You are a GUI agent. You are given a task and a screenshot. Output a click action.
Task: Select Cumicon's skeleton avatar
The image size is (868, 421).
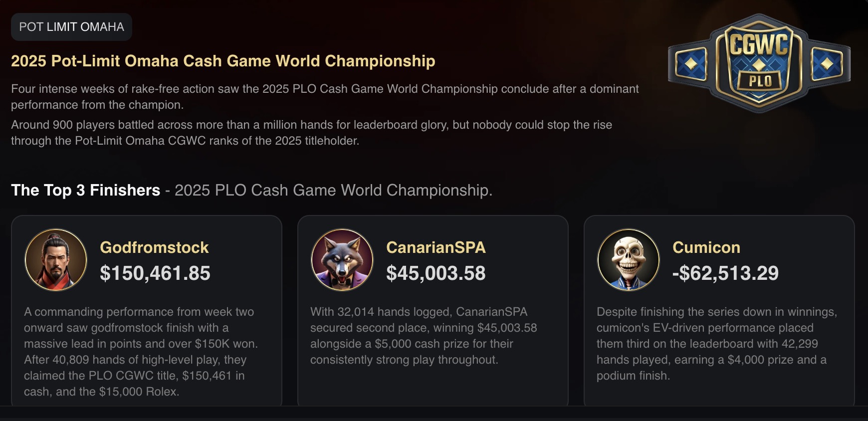(628, 259)
